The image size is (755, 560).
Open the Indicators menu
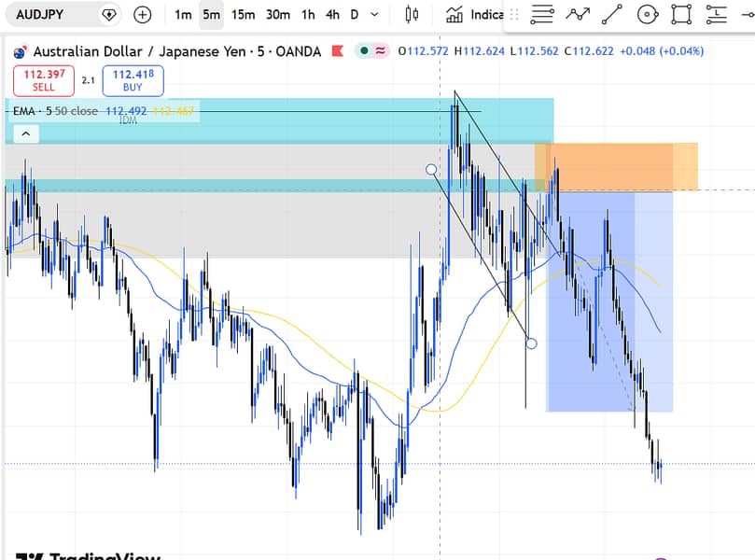point(474,15)
